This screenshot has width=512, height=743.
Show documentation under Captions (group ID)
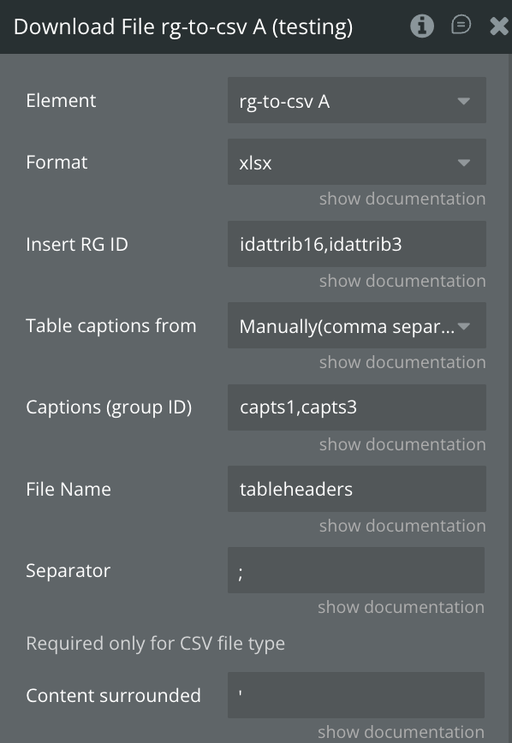[402, 444]
